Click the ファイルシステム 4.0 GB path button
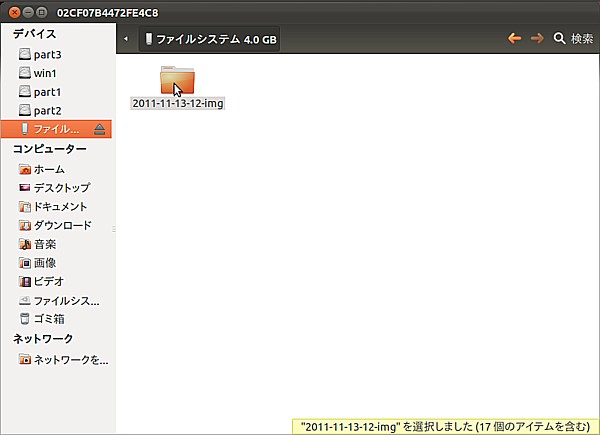Viewport: 600px width, 435px height. (x=209, y=39)
